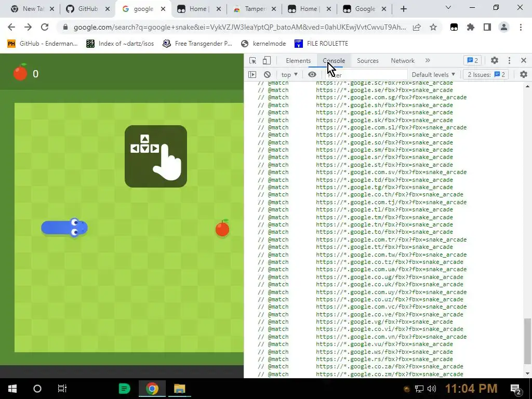The image size is (532, 399).
Task: Open the Chrome profile avatar
Action: [504, 27]
